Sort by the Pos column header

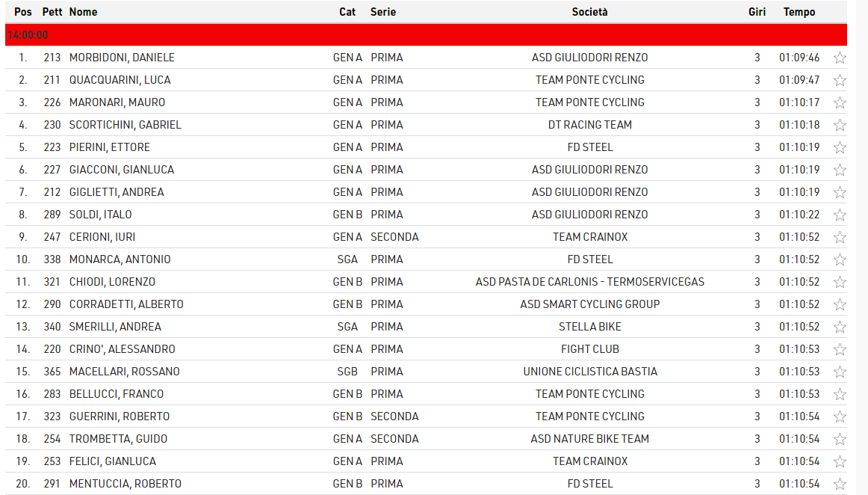click(x=23, y=12)
